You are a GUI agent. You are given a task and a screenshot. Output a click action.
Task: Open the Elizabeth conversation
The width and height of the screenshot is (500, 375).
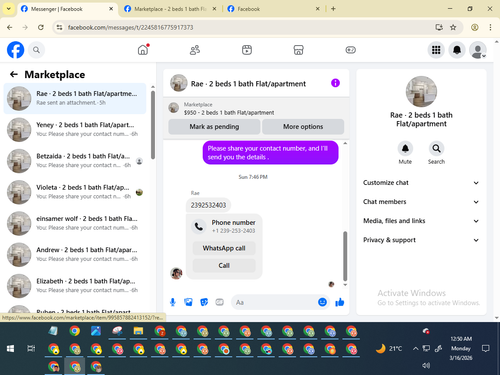pyautogui.click(x=75, y=286)
